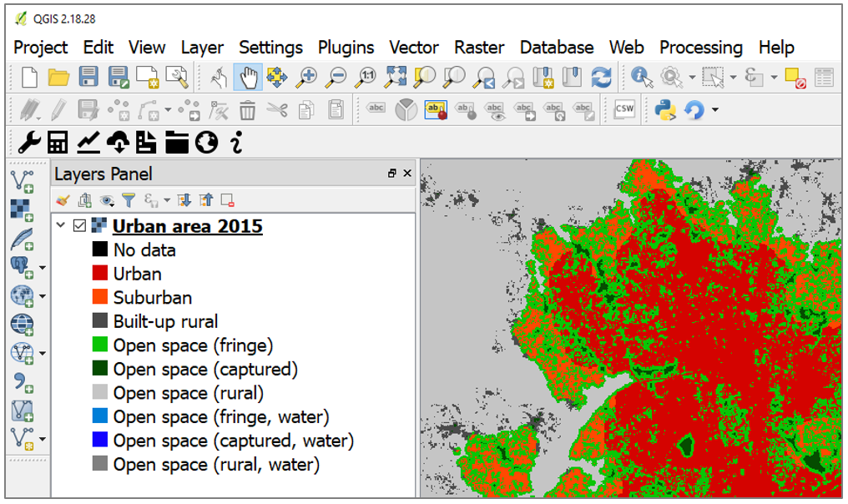Expand all layers in the Layers Panel
Viewport: 848px width, 504px height.
[x=185, y=200]
